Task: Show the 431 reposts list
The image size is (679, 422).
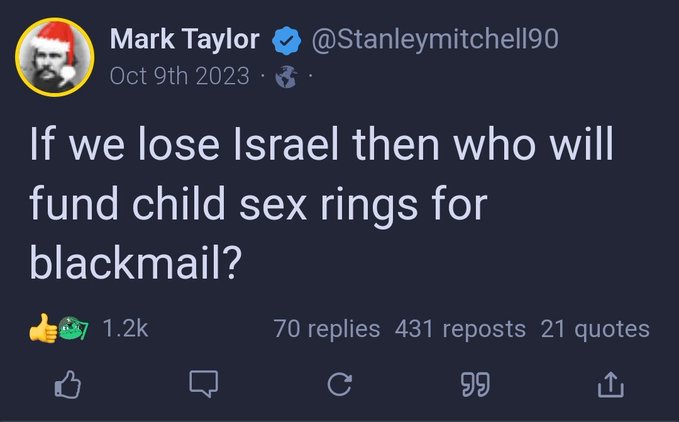Action: coord(460,328)
